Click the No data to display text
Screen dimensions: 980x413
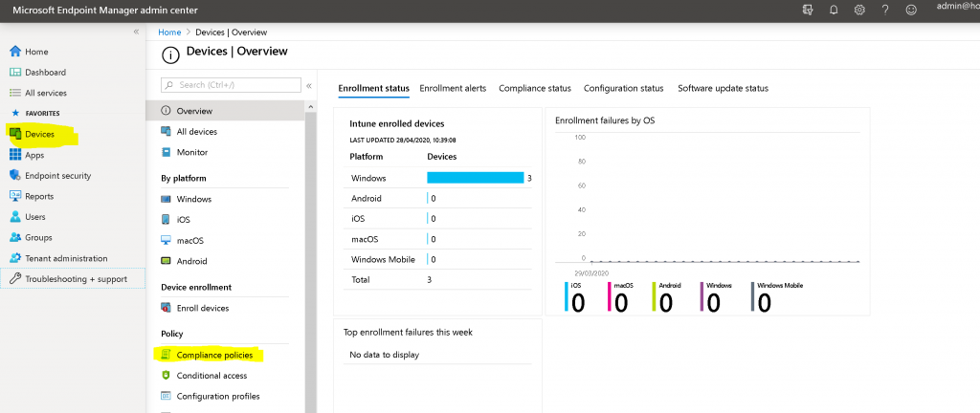coord(385,355)
